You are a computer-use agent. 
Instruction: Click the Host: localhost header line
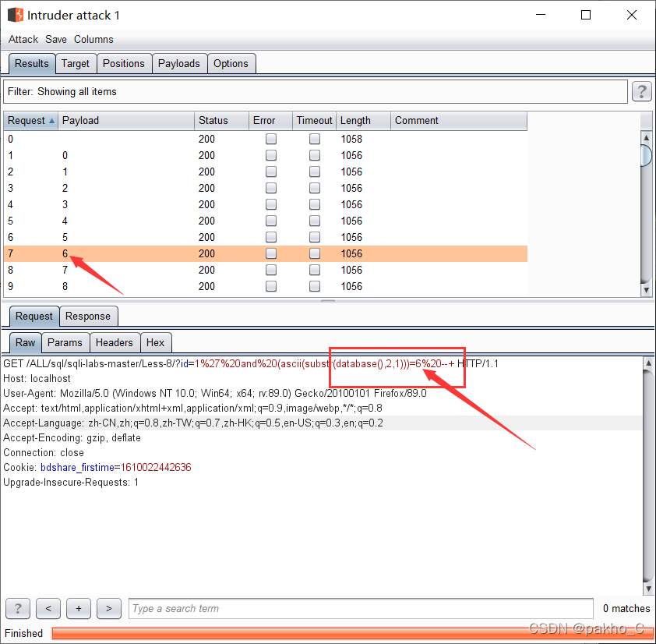[37, 379]
